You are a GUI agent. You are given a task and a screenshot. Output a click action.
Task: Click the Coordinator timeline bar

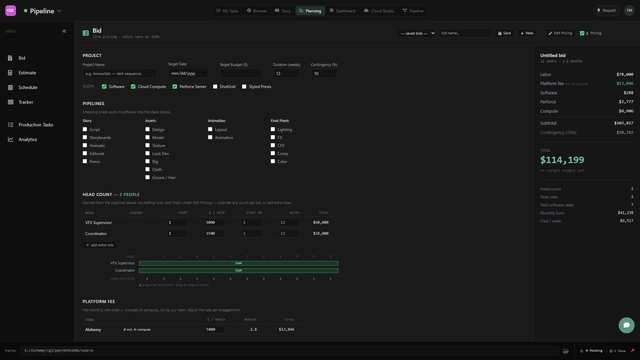coord(238,271)
